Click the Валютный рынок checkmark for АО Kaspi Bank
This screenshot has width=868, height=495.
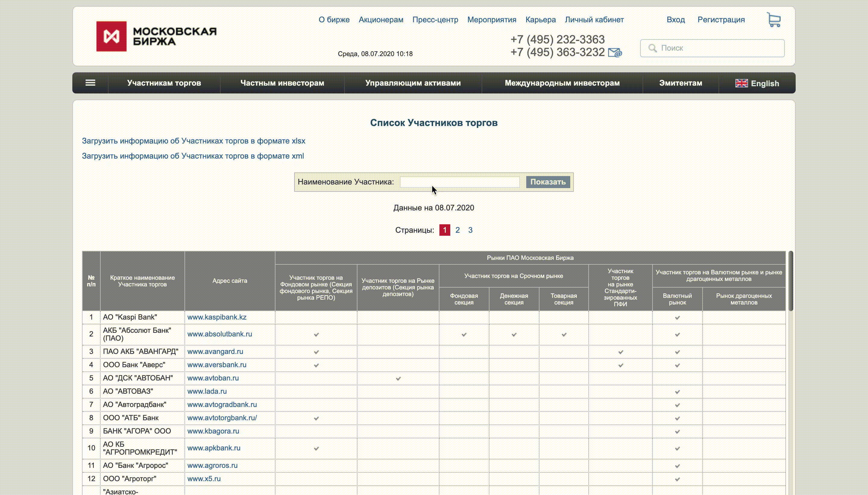click(677, 317)
